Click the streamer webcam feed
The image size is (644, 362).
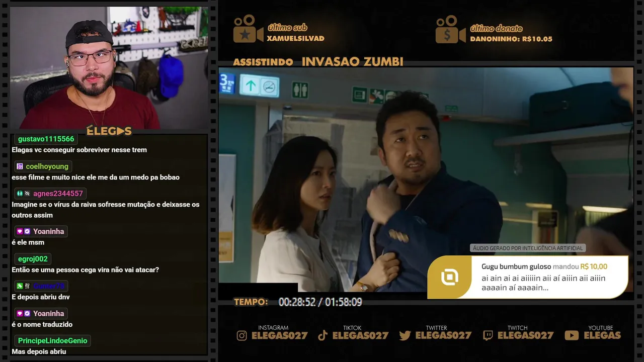[109, 68]
